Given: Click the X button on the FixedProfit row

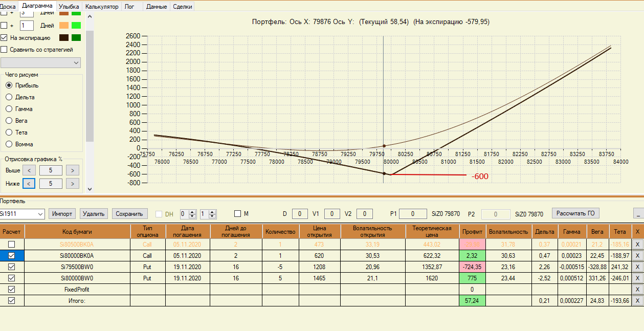Looking at the screenshot, I should [x=637, y=290].
